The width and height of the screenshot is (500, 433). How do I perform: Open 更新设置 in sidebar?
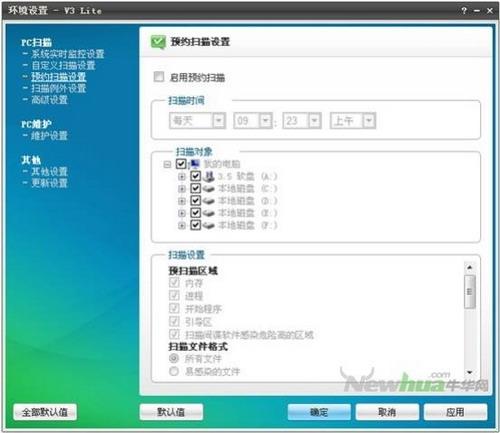click(49, 183)
